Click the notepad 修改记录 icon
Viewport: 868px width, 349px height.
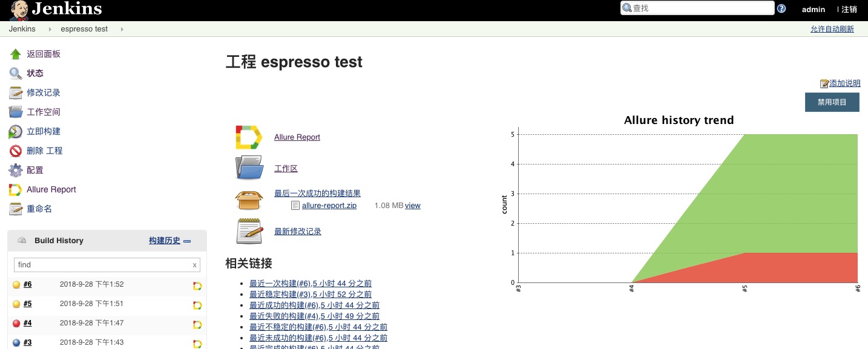coord(16,93)
